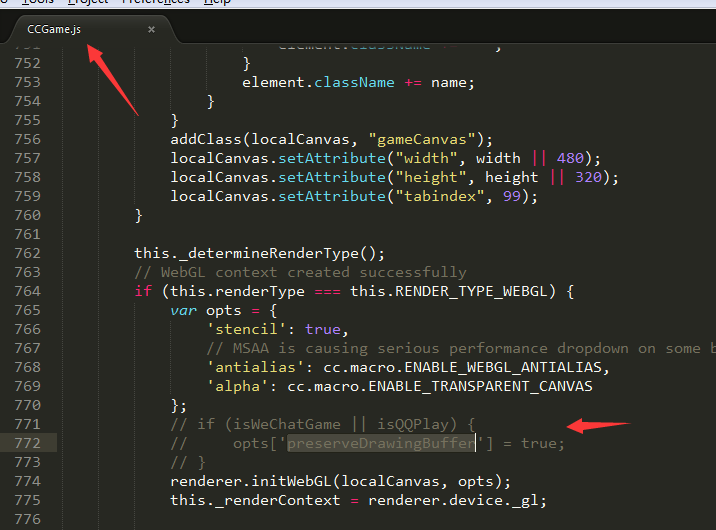Click 'device._gl' on line 775
This screenshot has height=530, width=716.
click(494, 500)
